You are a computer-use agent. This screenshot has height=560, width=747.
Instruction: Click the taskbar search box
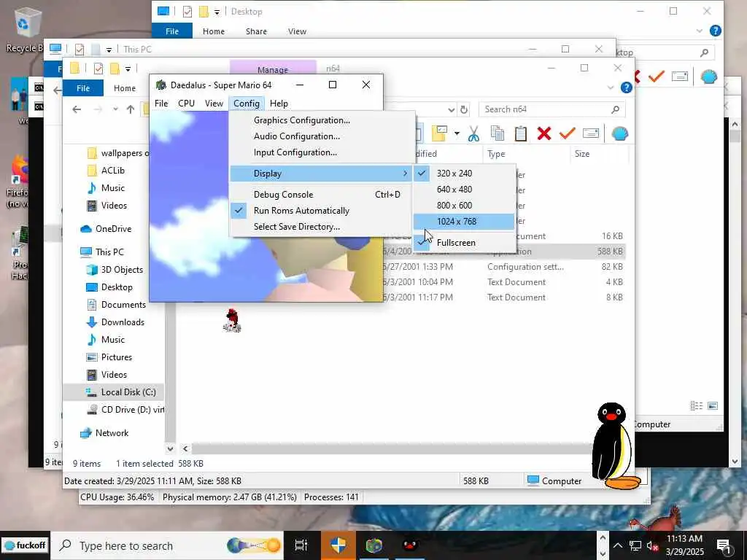tap(167, 545)
